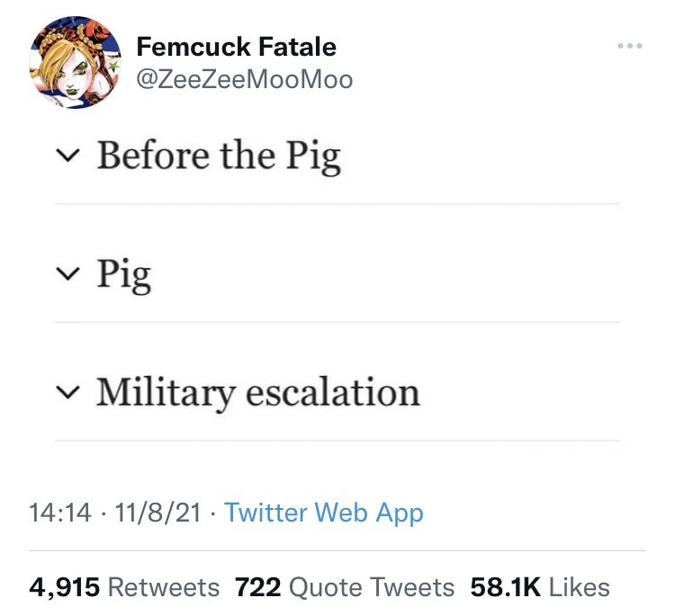Expand the Military escalation chevron

pyautogui.click(x=66, y=393)
